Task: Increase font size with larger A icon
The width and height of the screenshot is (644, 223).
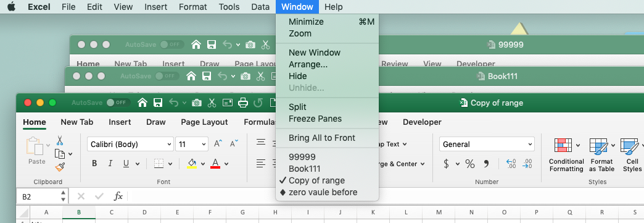Action: tap(218, 144)
